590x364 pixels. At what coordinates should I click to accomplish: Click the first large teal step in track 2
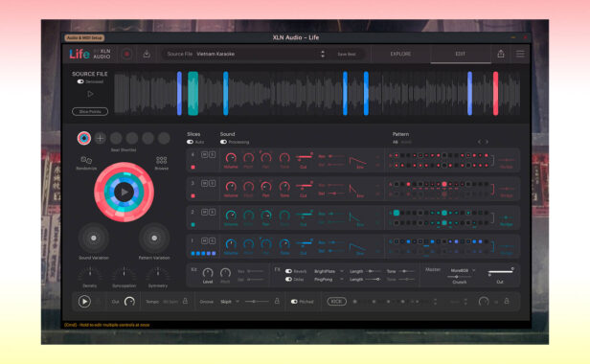click(x=397, y=213)
